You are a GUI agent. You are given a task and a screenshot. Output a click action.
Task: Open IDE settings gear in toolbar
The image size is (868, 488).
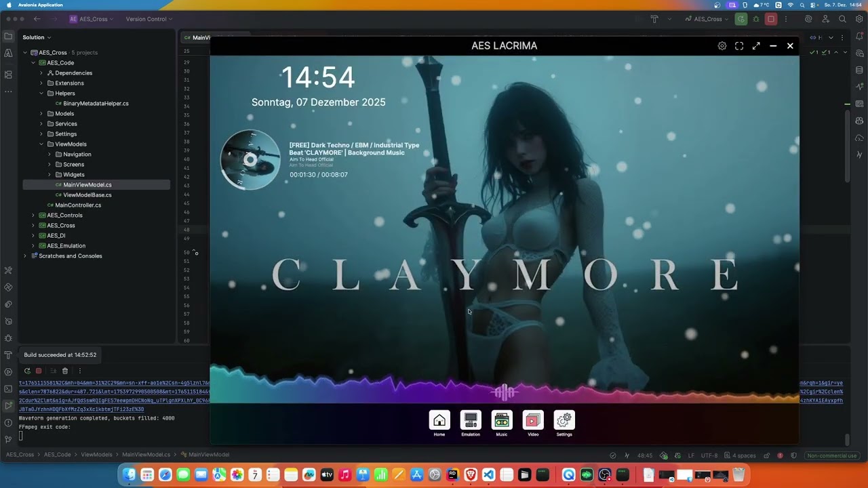859,19
